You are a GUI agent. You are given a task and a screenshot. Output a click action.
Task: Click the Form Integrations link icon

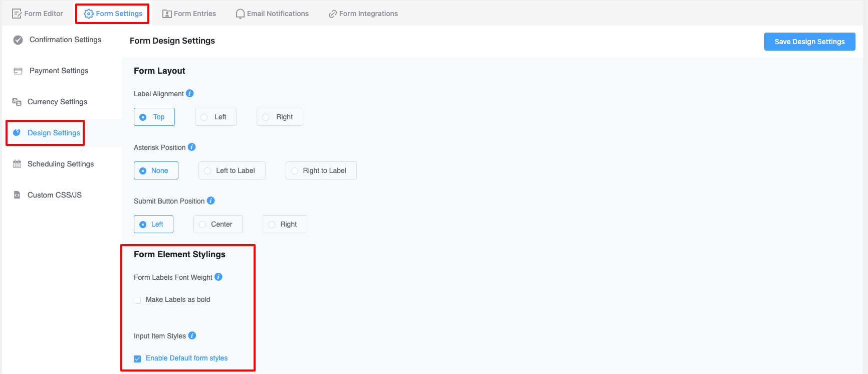pos(332,14)
